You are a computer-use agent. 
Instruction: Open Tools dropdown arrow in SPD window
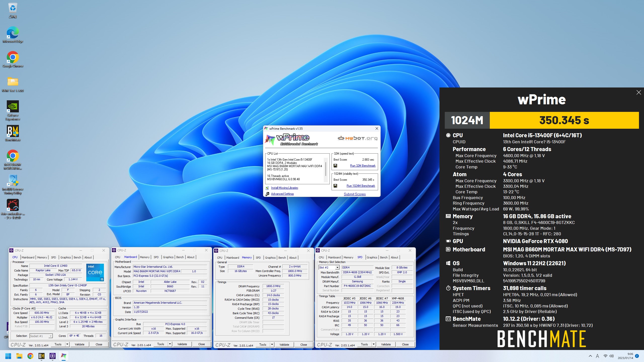click(374, 344)
